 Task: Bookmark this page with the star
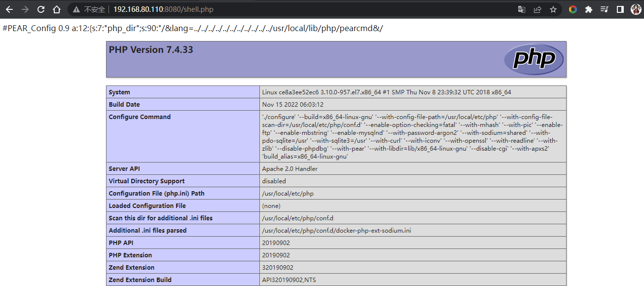coord(553,9)
